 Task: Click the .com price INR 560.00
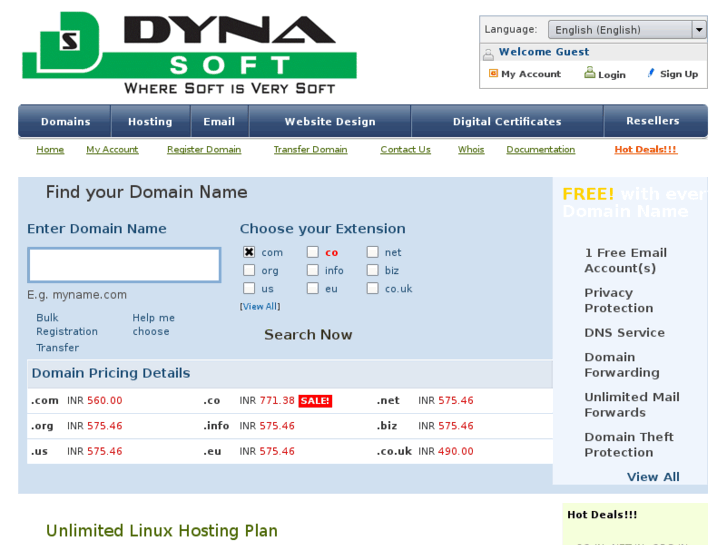coord(95,400)
